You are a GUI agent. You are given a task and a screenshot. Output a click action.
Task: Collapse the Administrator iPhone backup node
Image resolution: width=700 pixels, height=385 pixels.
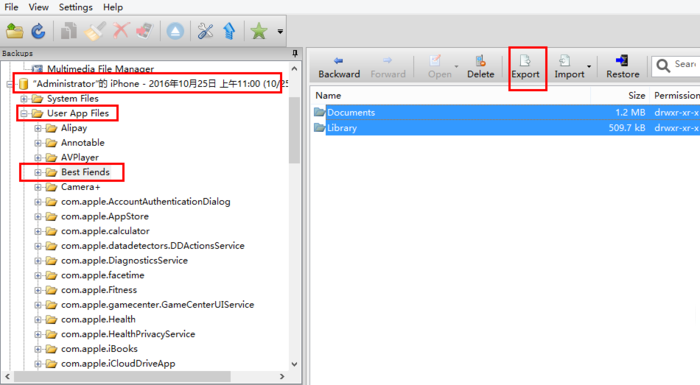[10, 84]
